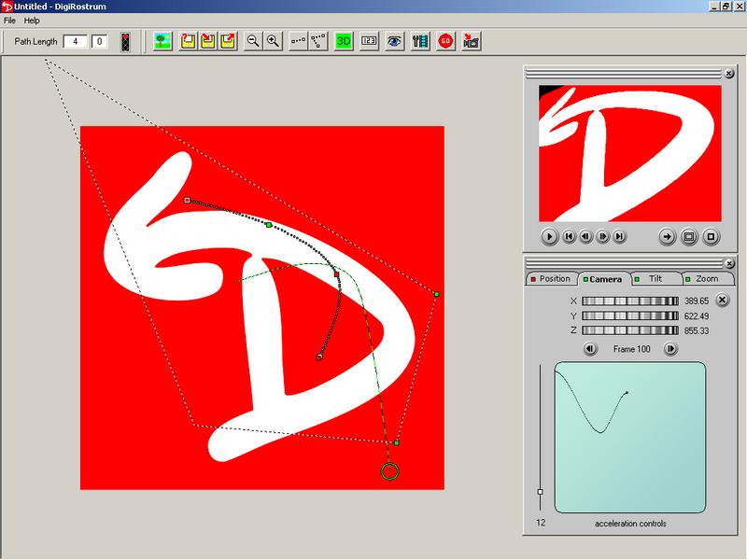Click the landscape picture icon with a tree
The height and width of the screenshot is (560, 747).
coord(162,41)
